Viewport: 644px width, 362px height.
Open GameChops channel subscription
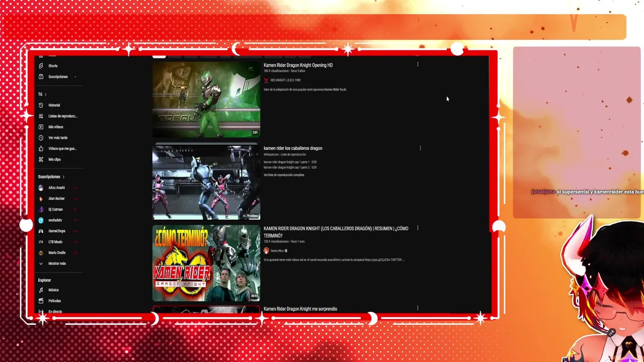point(56,231)
